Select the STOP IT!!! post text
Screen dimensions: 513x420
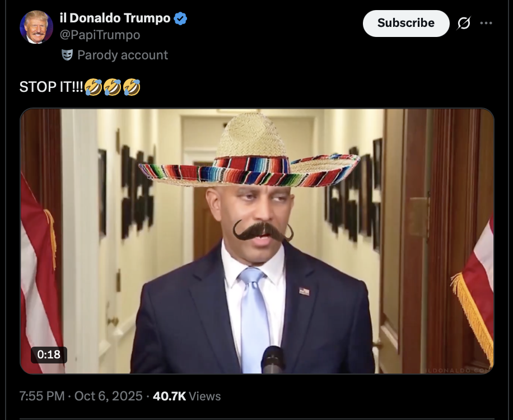pyautogui.click(x=52, y=87)
